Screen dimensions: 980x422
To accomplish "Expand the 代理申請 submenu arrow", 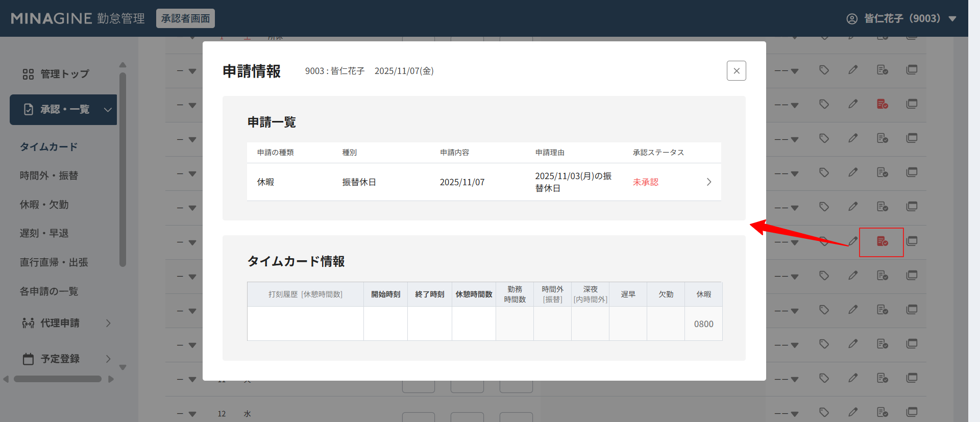I will click(x=108, y=323).
